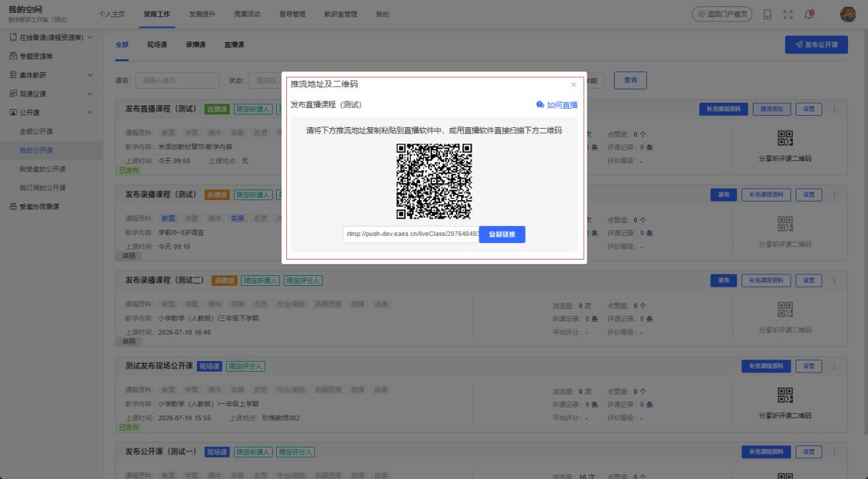Viewport: 868px width, 479px height.
Task: Click 在线备课 sidebar icon
Action: (x=13, y=36)
